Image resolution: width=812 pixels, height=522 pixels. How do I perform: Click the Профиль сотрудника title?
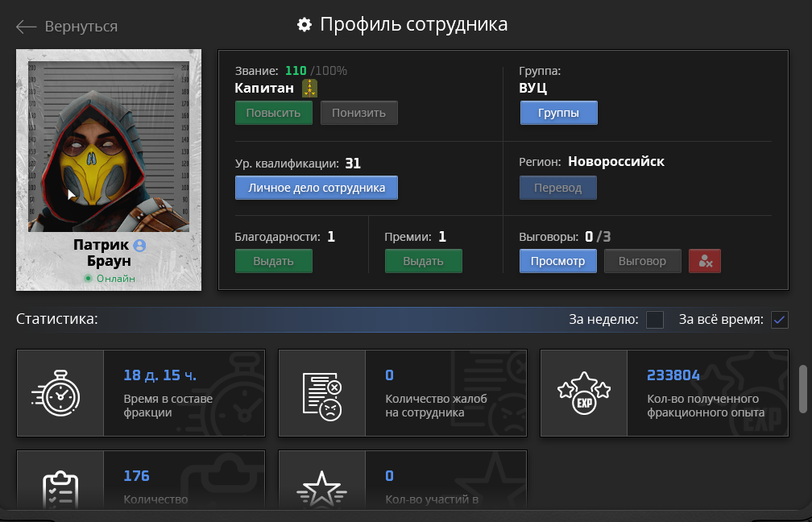414,24
